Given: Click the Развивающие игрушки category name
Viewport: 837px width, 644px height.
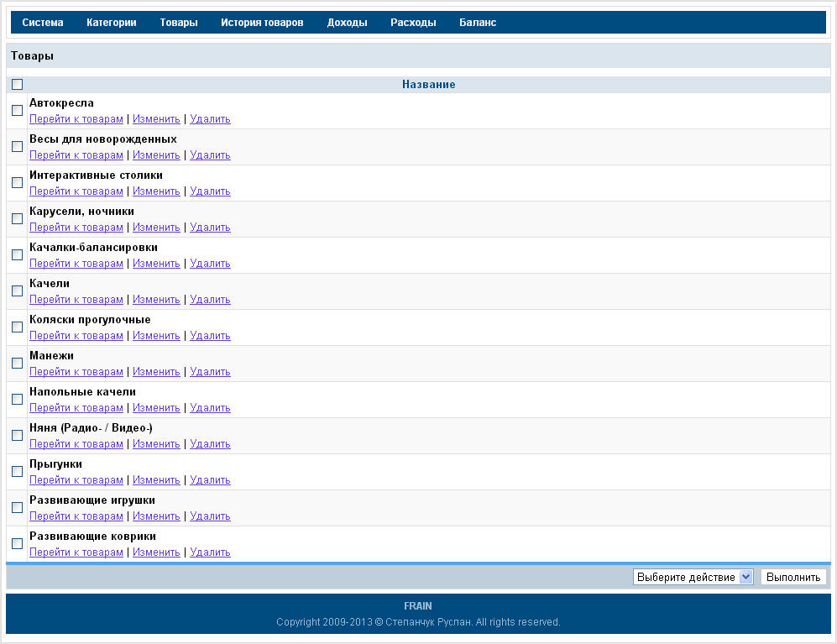Looking at the screenshot, I should 92,500.
